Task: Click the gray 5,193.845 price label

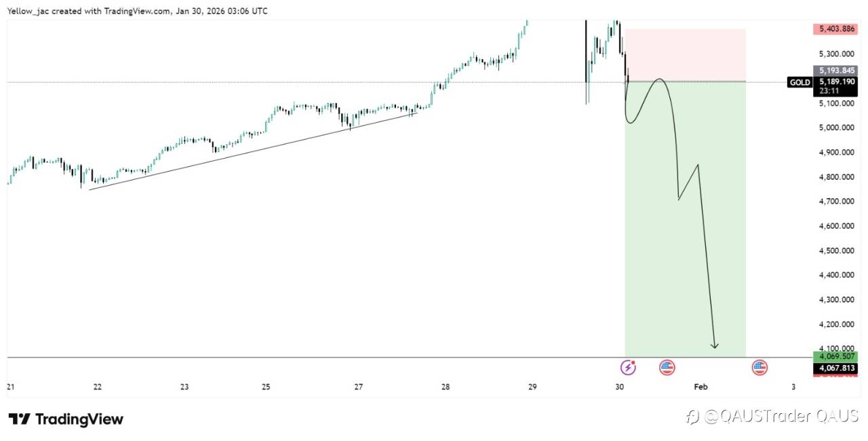Action: click(836, 70)
